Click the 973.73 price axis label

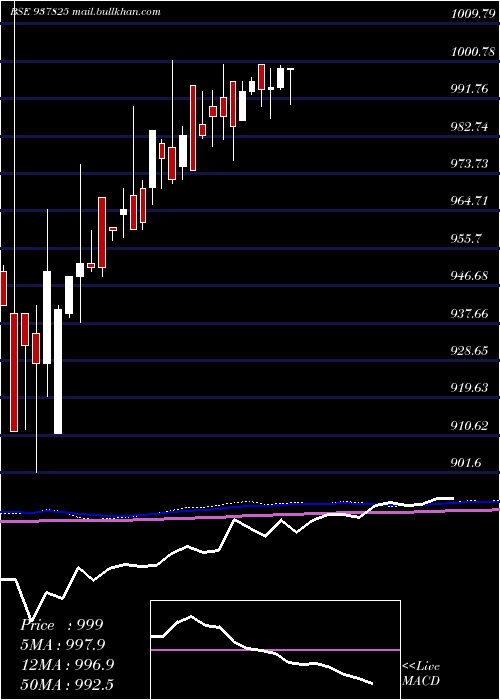(469, 164)
